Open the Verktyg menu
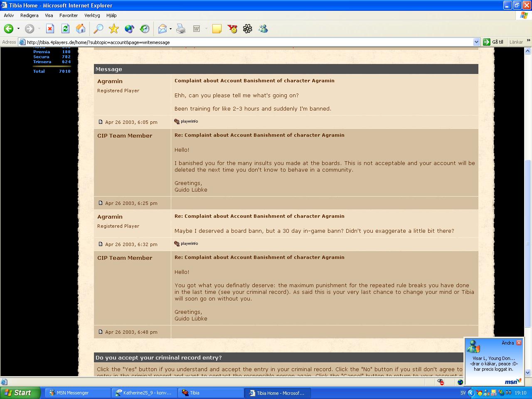Viewport: 532px width, 399px height. [x=92, y=15]
